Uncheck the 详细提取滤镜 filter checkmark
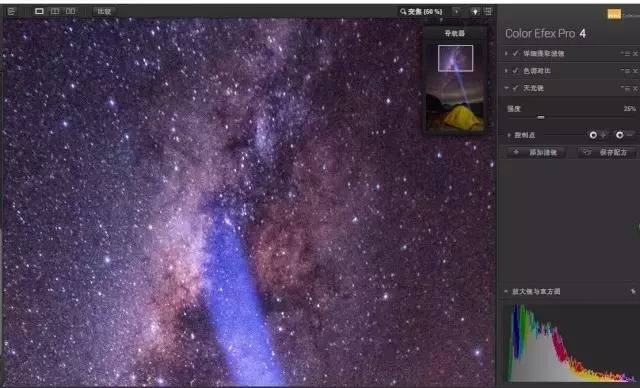This screenshot has height=388, width=640. 516,53
